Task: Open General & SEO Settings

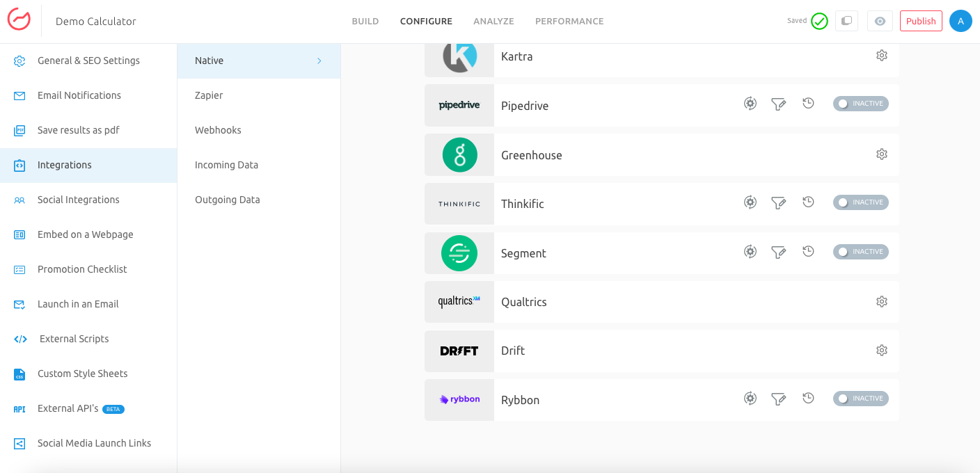Action: [88, 61]
